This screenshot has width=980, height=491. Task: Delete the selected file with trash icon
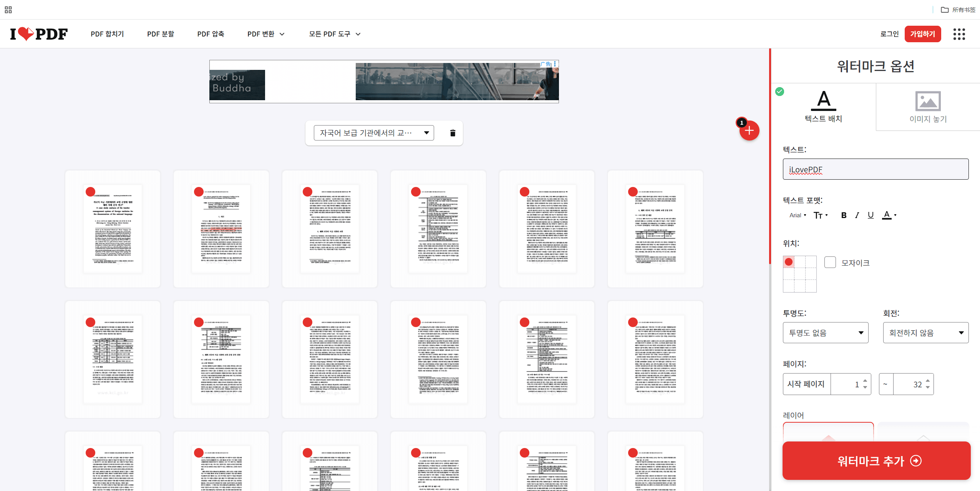click(x=453, y=133)
